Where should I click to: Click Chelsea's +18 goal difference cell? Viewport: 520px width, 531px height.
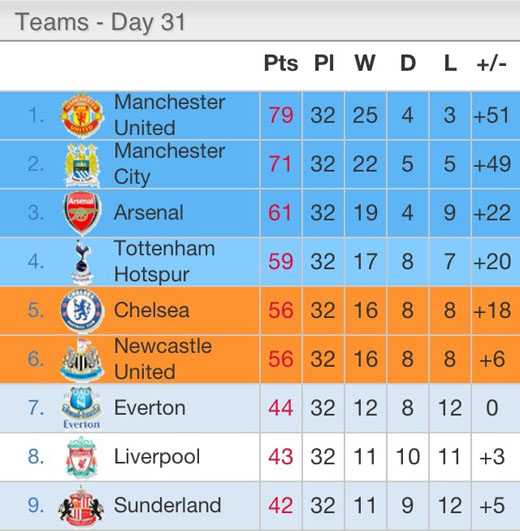tap(492, 311)
